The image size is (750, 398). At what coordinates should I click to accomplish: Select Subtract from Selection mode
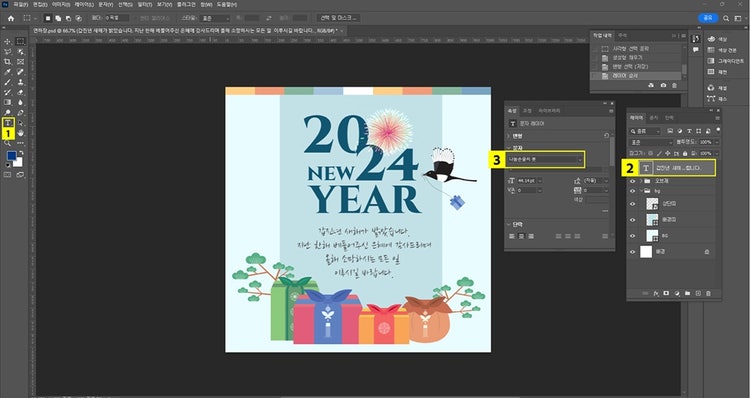pyautogui.click(x=68, y=18)
